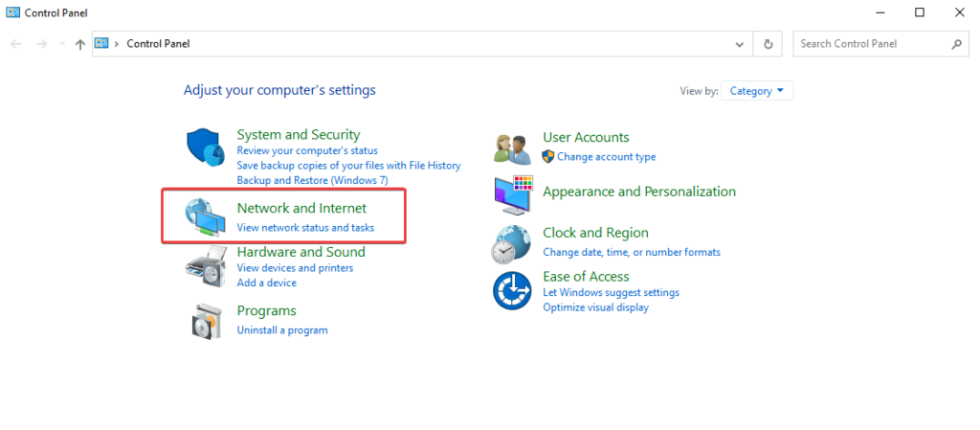Open the Programs category heading
The width and height of the screenshot is (980, 430).
pyautogui.click(x=266, y=310)
